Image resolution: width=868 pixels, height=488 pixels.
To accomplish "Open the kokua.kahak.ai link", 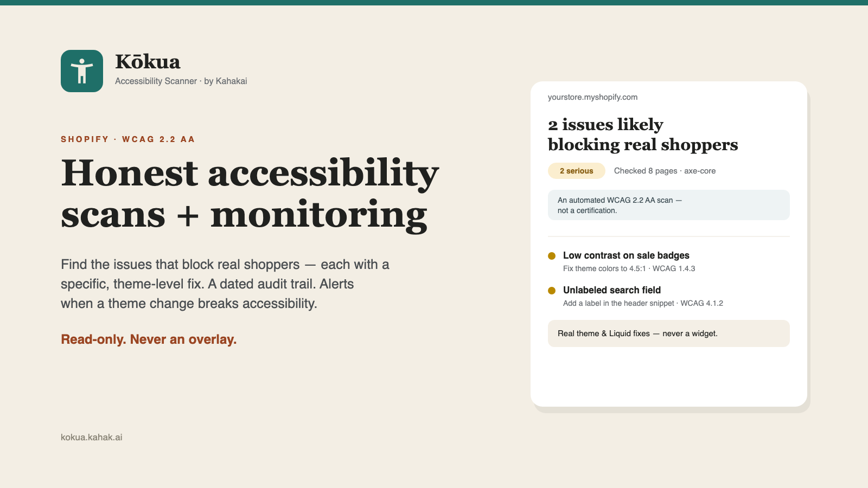I will [92, 437].
